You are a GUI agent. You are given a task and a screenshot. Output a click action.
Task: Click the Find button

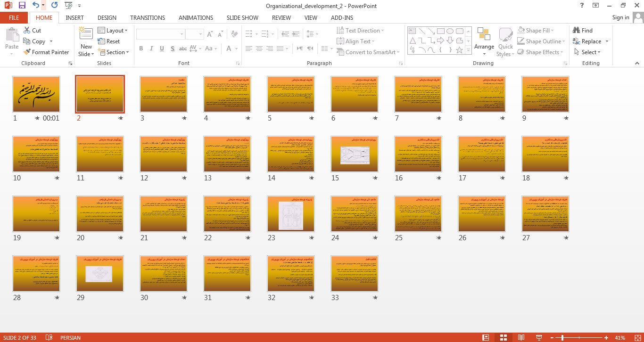pyautogui.click(x=583, y=31)
